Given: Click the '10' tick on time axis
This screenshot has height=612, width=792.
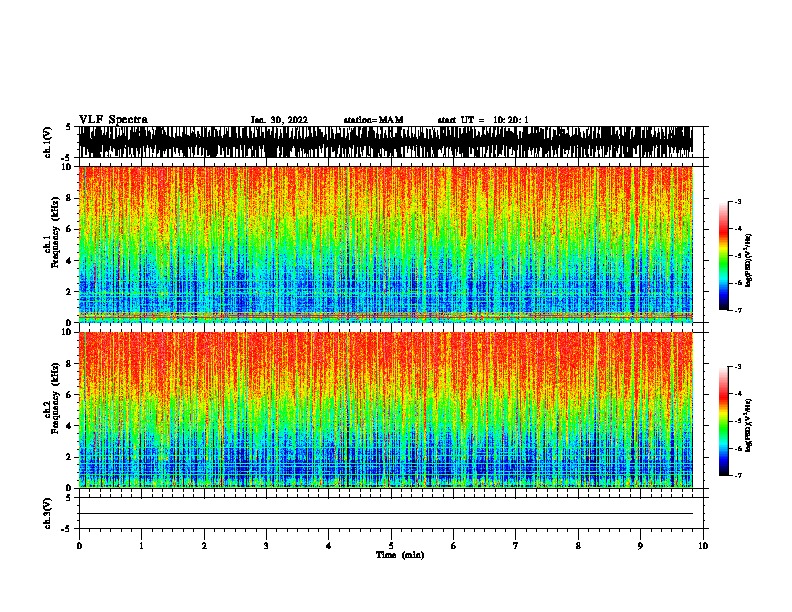Looking at the screenshot, I should pyautogui.click(x=703, y=546).
